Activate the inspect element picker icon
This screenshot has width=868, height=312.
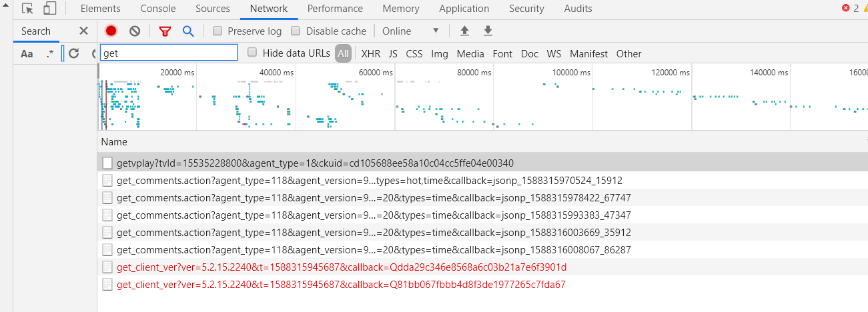tap(28, 9)
